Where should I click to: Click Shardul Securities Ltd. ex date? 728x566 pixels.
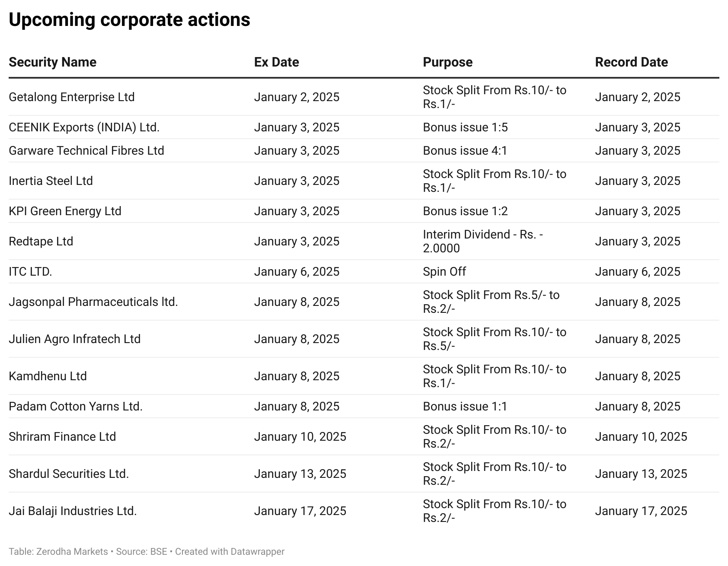pos(300,474)
